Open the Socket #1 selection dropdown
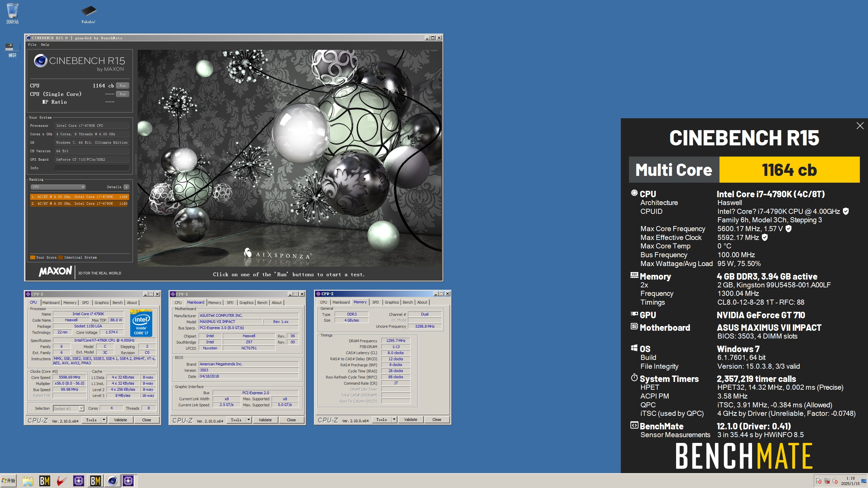Image resolution: width=868 pixels, height=488 pixels. click(x=68, y=408)
